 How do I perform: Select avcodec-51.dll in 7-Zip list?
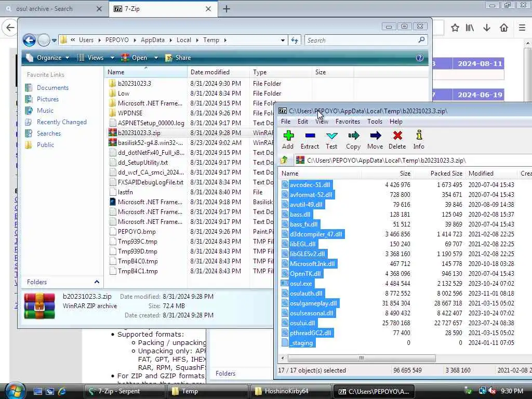(x=310, y=185)
